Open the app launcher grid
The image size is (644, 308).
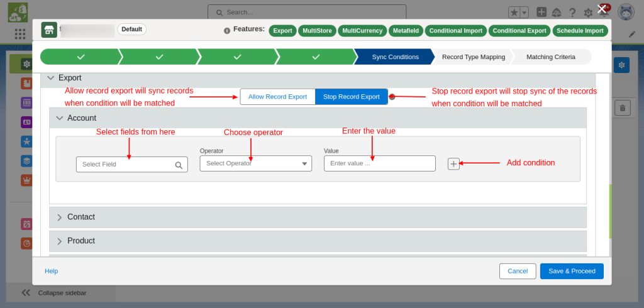[19, 34]
